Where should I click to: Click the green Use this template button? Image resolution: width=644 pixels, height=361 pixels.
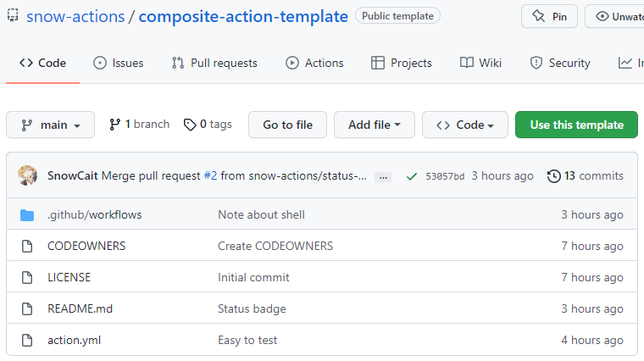click(577, 125)
